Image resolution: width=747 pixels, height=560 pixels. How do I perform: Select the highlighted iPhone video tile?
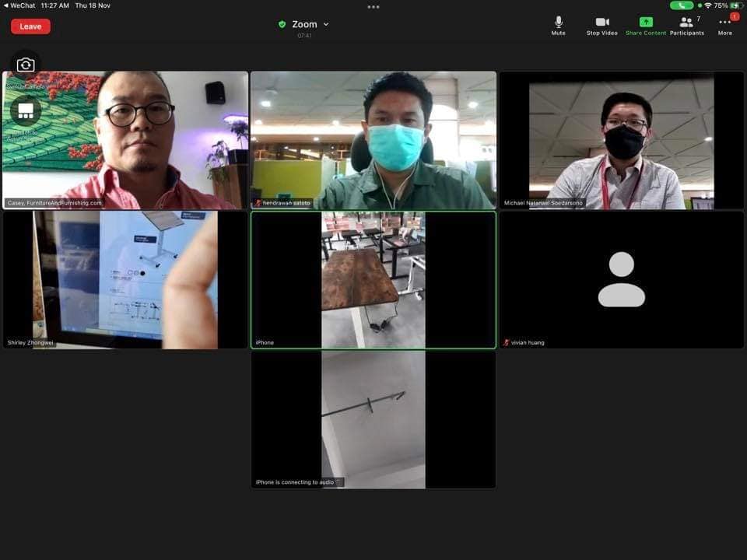tap(373, 280)
